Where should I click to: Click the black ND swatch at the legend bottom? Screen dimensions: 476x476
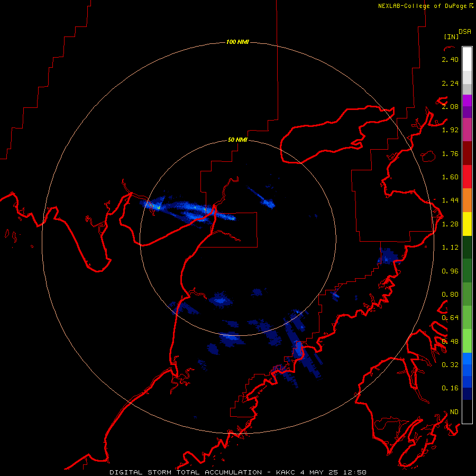click(x=467, y=411)
